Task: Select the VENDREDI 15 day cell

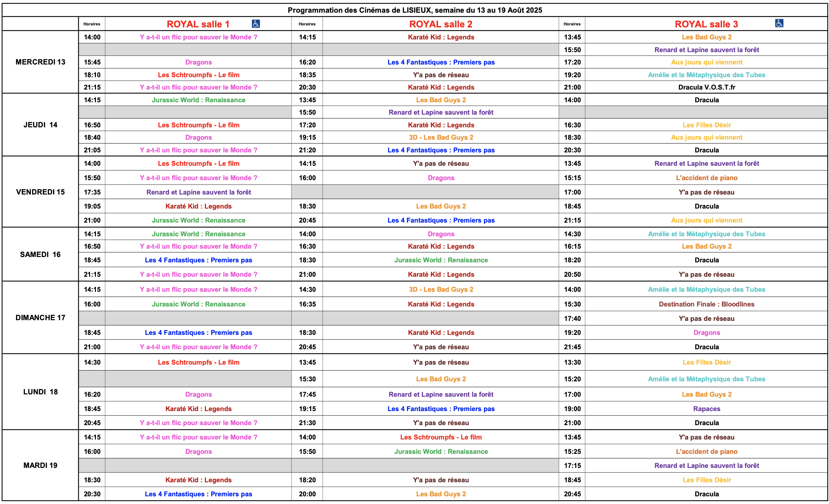Action: [x=40, y=192]
